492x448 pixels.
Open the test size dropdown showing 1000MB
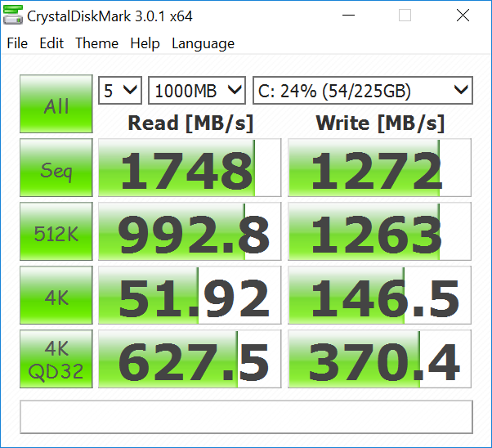197,91
